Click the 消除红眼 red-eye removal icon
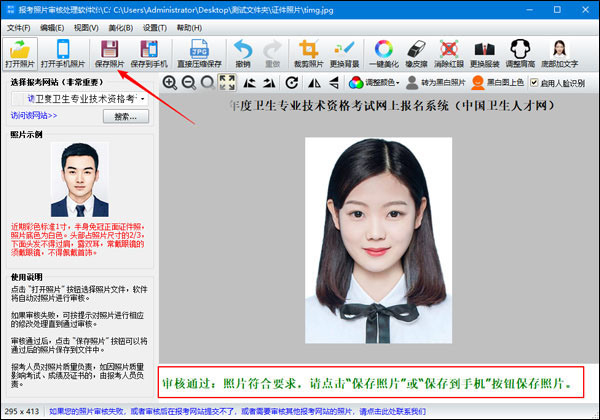Image resolution: width=600 pixels, height=420 pixels. click(451, 52)
